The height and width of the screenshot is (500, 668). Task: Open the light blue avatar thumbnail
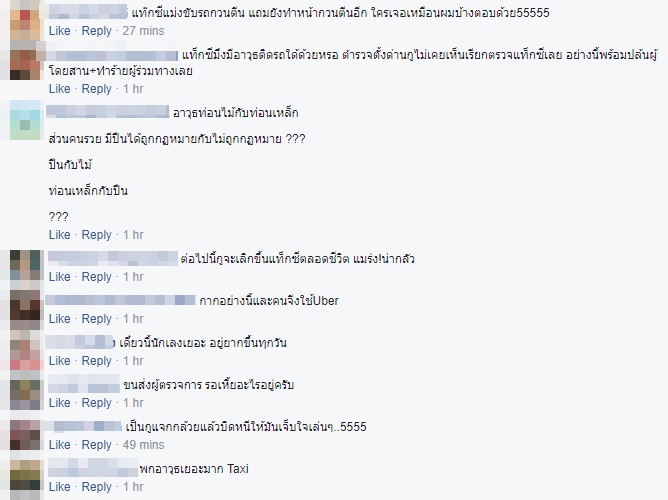pyautogui.click(x=26, y=120)
